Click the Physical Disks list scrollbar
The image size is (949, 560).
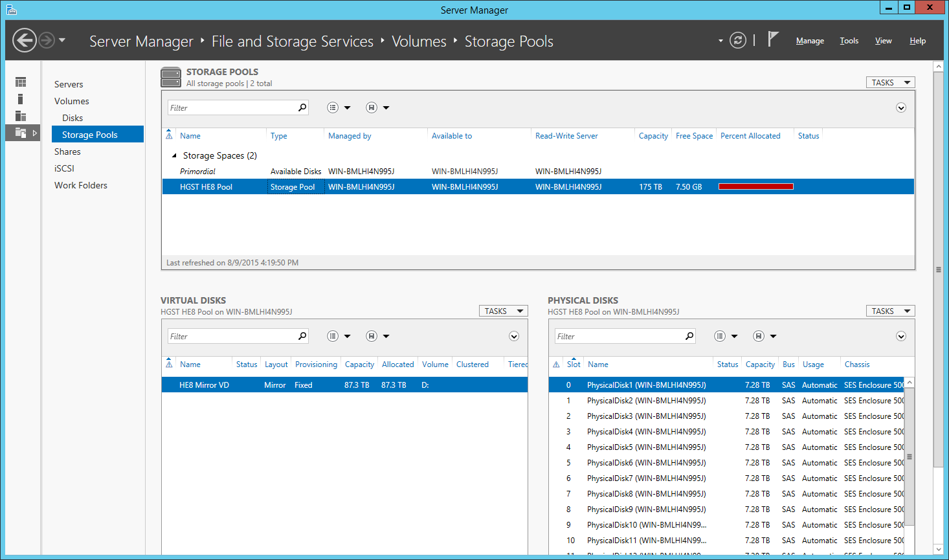[x=910, y=457]
